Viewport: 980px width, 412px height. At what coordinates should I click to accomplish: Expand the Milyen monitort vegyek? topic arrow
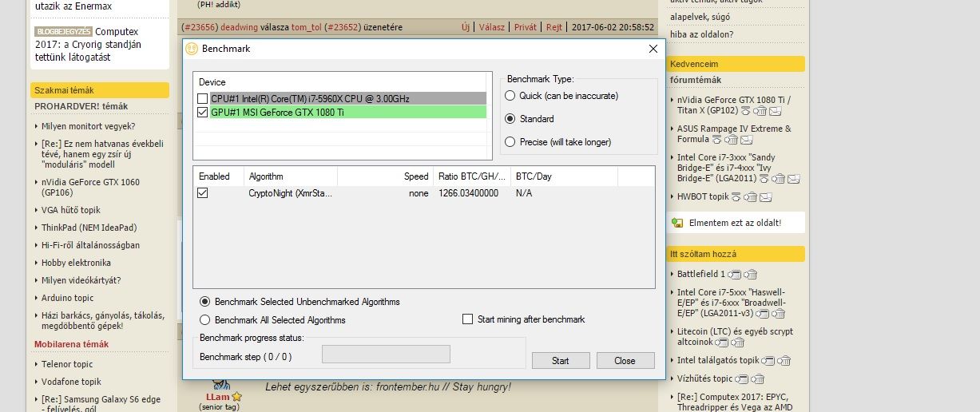pos(37,126)
